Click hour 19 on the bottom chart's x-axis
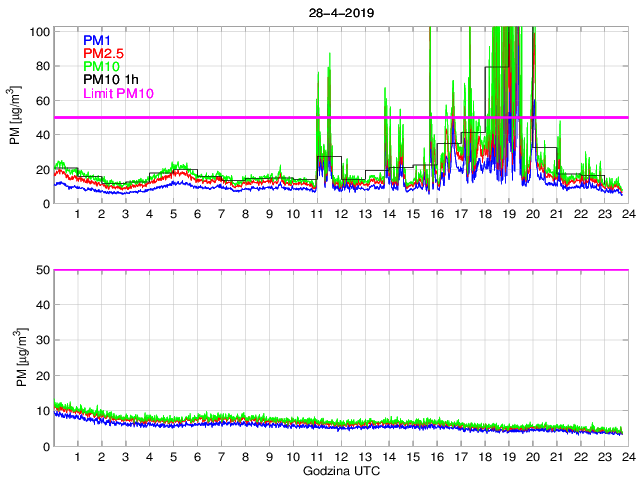 click(508, 457)
